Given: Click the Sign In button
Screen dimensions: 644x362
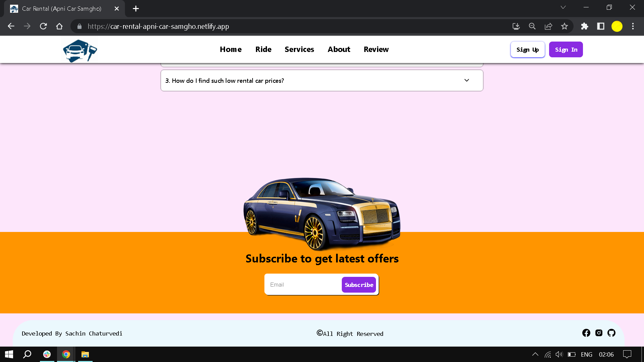Looking at the screenshot, I should click(566, 49).
